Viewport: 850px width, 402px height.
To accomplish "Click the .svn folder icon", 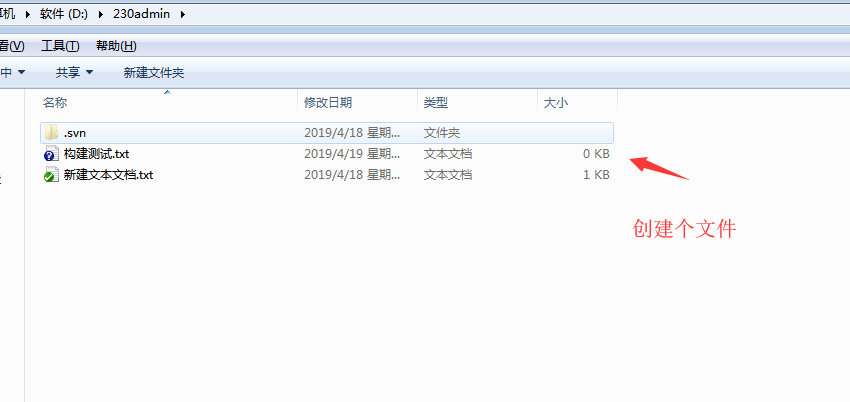I will (x=52, y=132).
